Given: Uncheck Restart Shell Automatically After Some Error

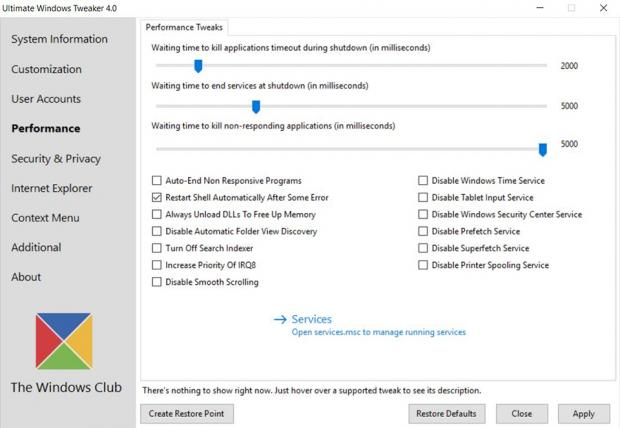Looking at the screenshot, I should [x=157, y=198].
